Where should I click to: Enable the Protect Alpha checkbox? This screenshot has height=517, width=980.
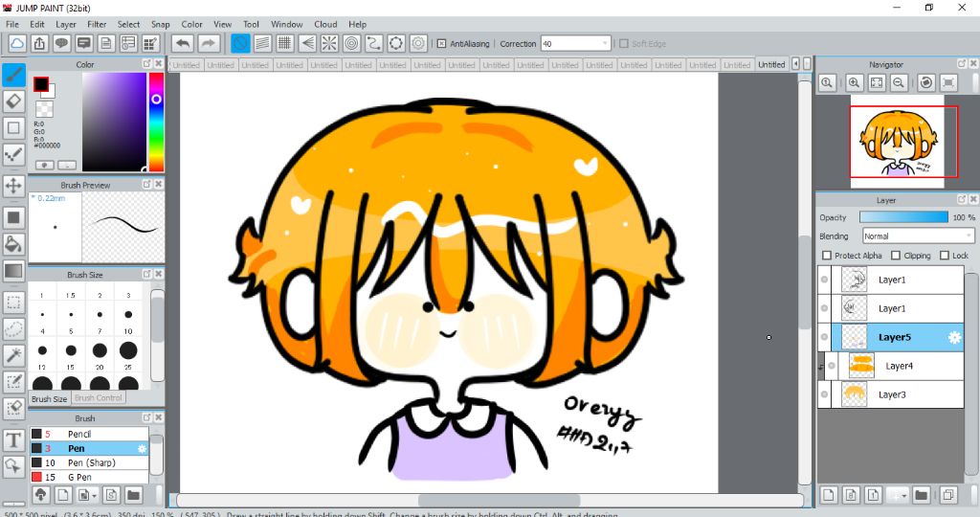pos(827,256)
